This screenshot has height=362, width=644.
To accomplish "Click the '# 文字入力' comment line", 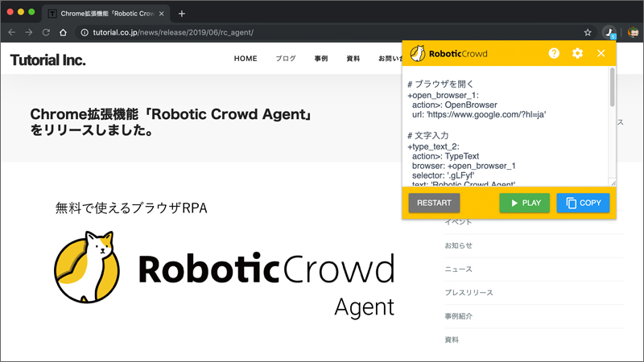I will click(x=428, y=135).
